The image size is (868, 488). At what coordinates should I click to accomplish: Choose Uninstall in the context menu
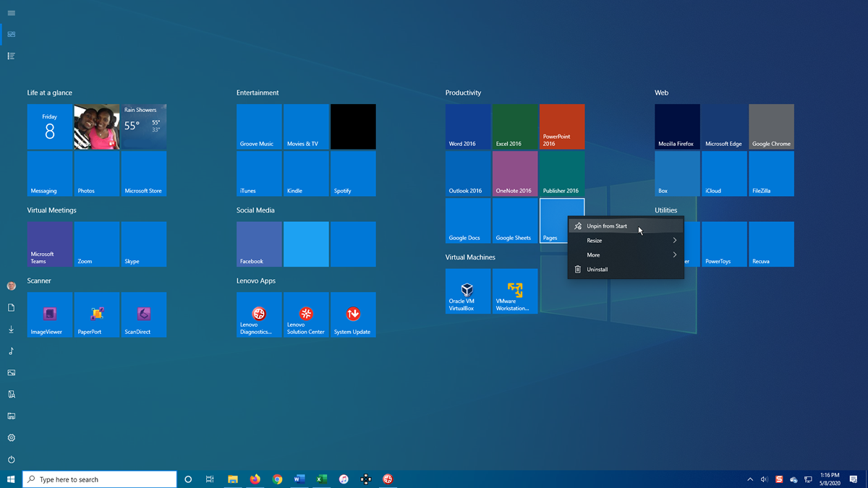[x=626, y=270]
